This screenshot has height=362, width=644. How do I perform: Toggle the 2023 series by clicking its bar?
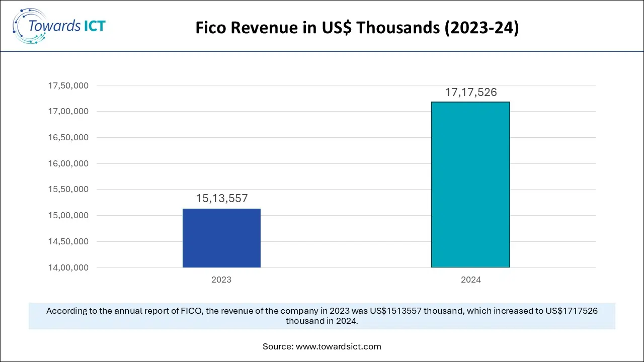221,237
